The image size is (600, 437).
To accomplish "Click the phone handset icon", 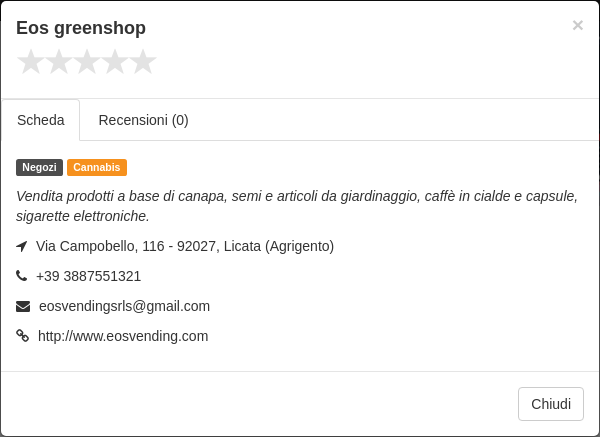I will [x=21, y=276].
